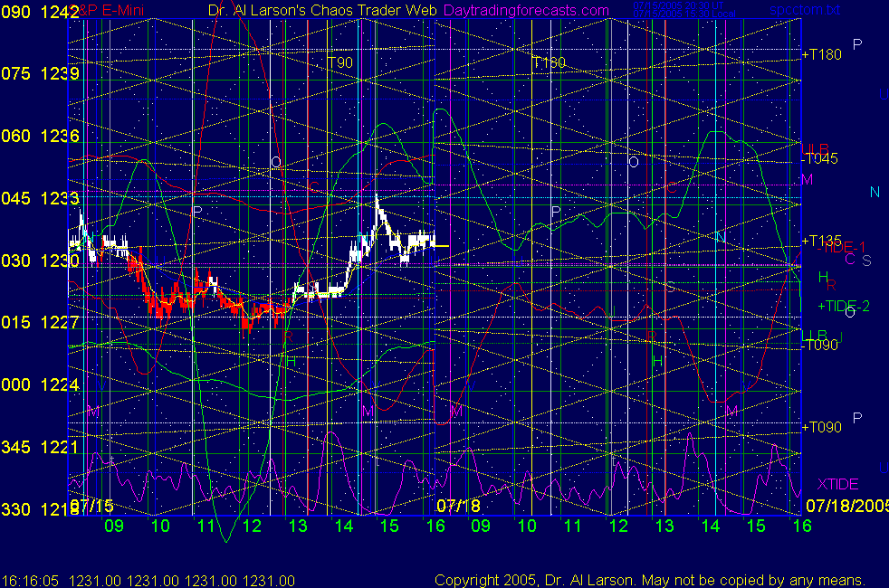Viewport: 889px width, 588px height.
Task: Click the '-T090' level label
Action: 819,345
